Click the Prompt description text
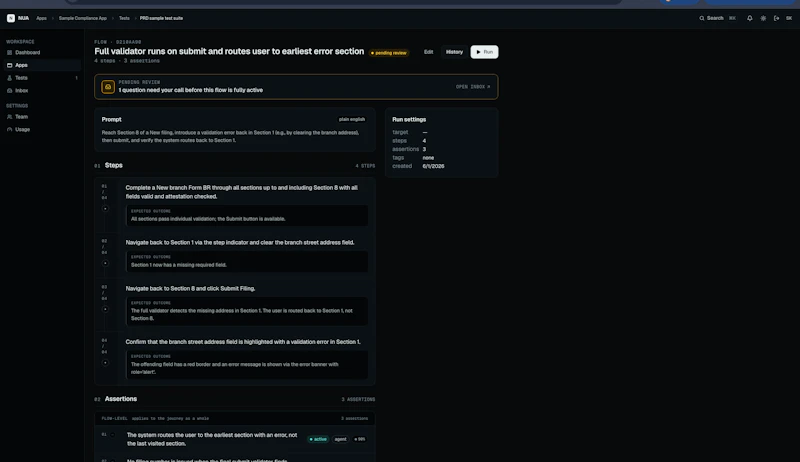The height and width of the screenshot is (462, 800). [x=231, y=136]
